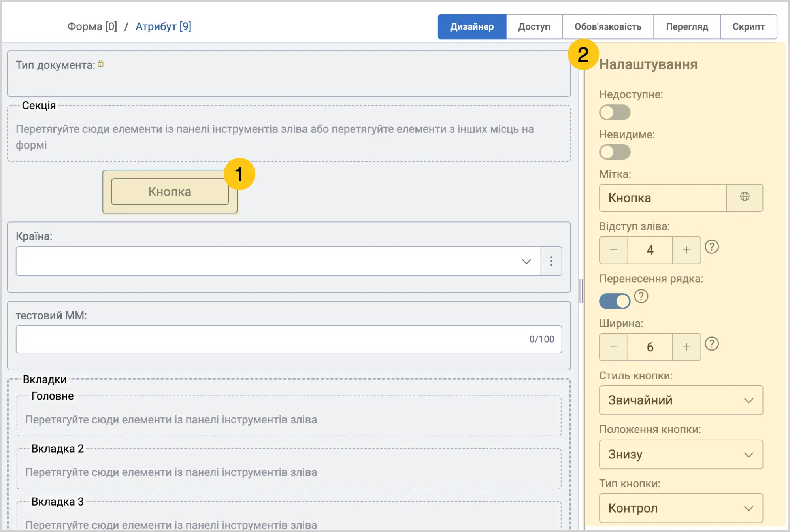The image size is (790, 532).
Task: Click lock icon near Тип документа
Action: [101, 63]
